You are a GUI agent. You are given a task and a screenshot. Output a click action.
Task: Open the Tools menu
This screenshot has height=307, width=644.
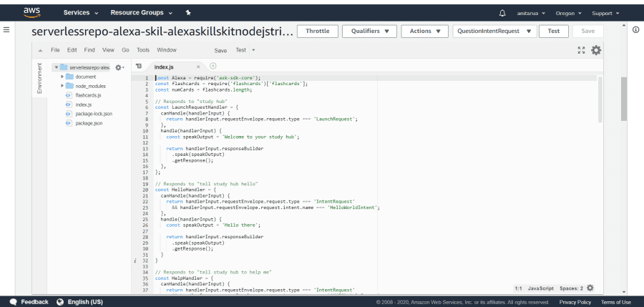pos(143,50)
